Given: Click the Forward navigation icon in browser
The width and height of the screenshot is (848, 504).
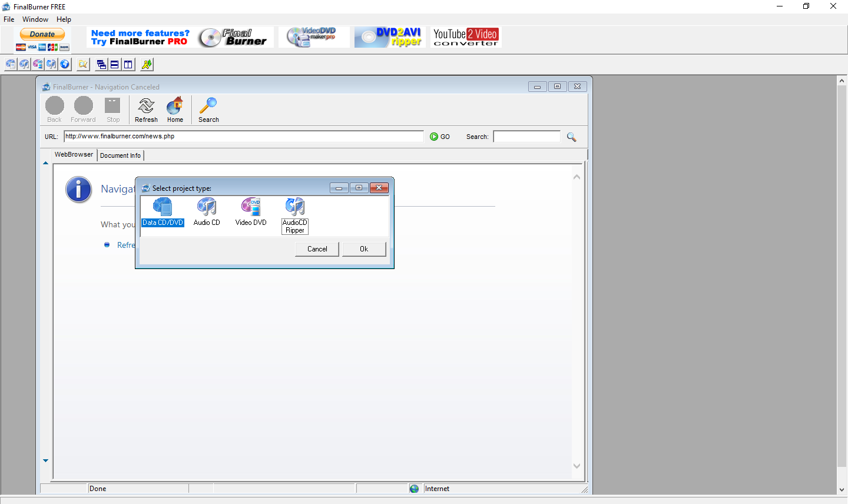Looking at the screenshot, I should point(83,110).
